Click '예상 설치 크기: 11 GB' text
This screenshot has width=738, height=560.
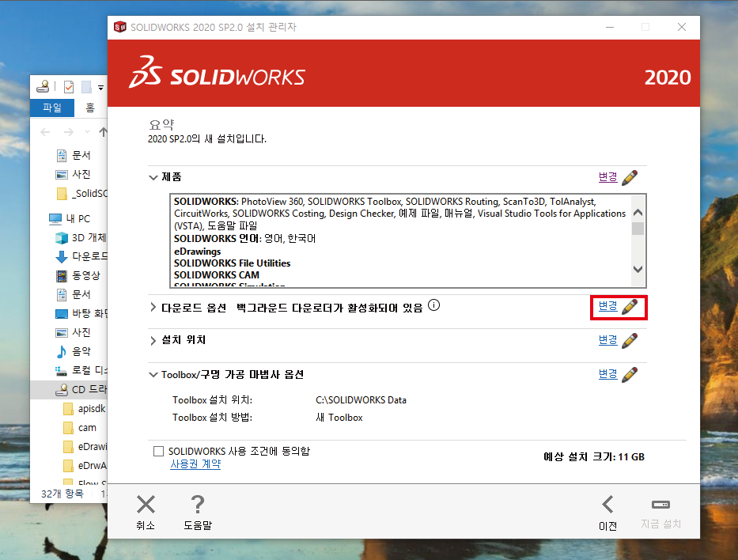click(x=594, y=457)
